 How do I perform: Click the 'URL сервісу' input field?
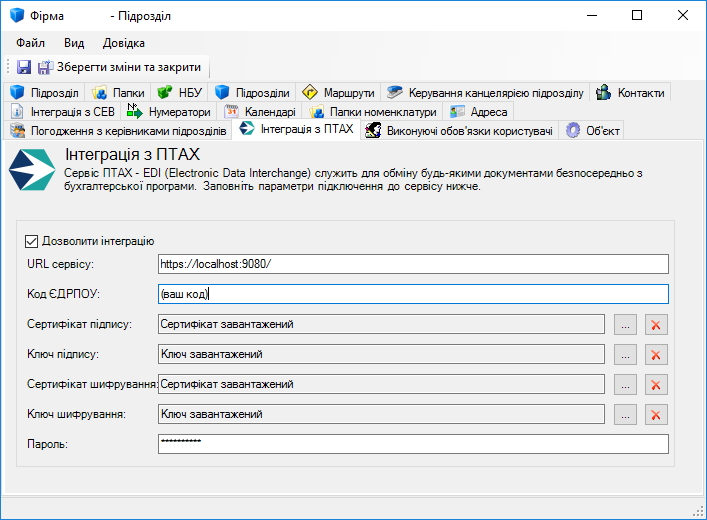click(x=413, y=264)
